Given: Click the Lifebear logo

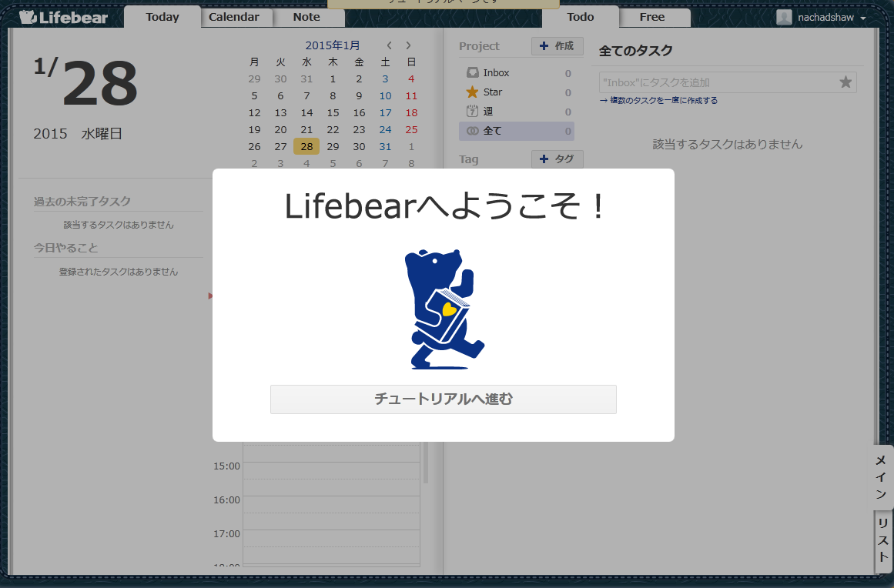Looking at the screenshot, I should coord(63,17).
